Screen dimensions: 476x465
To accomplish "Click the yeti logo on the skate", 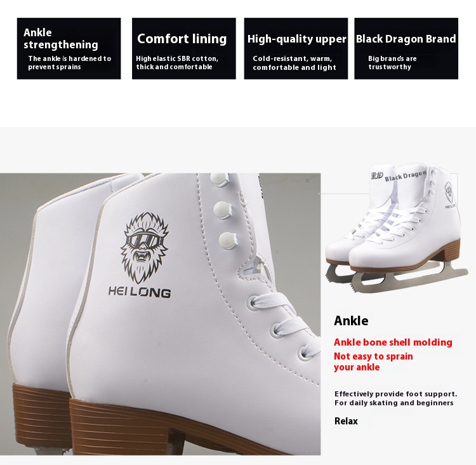I will (145, 246).
